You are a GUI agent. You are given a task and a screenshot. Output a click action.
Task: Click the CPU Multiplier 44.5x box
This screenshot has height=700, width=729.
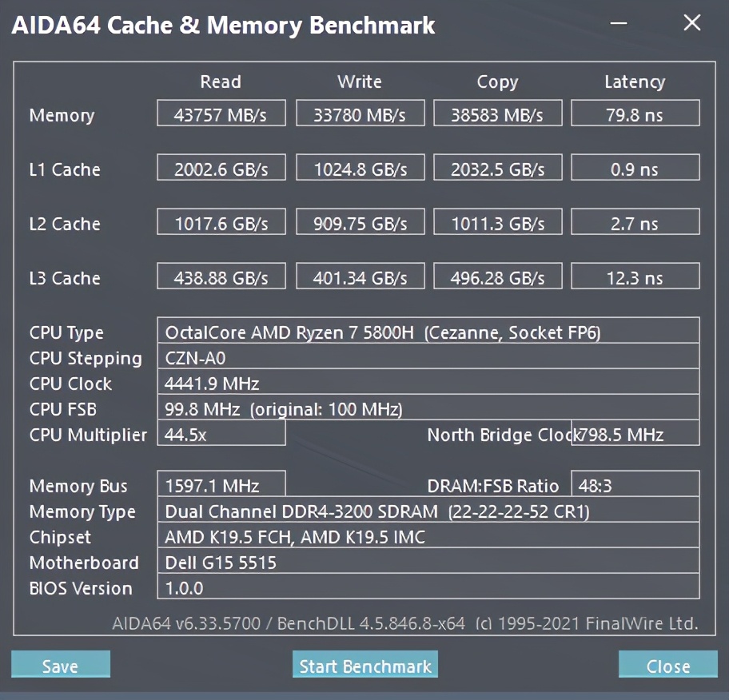click(x=221, y=434)
